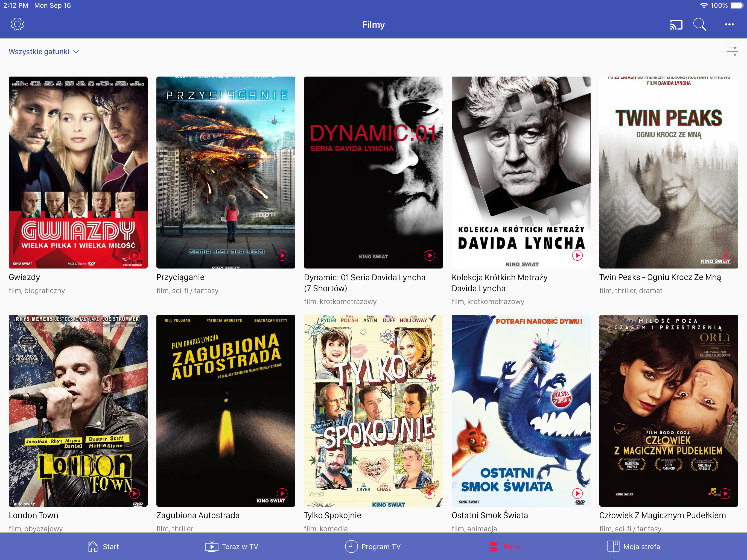Open the Zagubiona Autostrada movie poster

[x=226, y=410]
